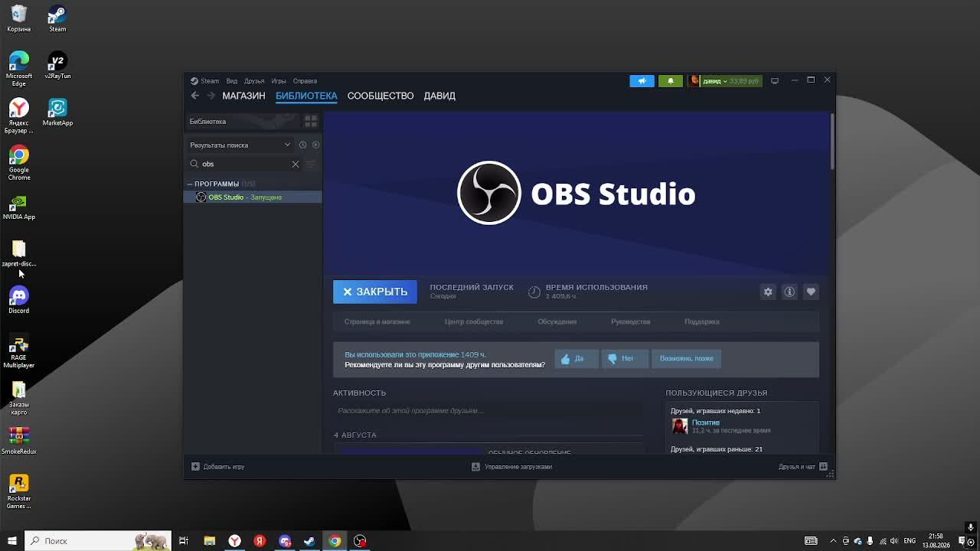
Task: Open File Explorer from taskbar
Action: pos(209,541)
